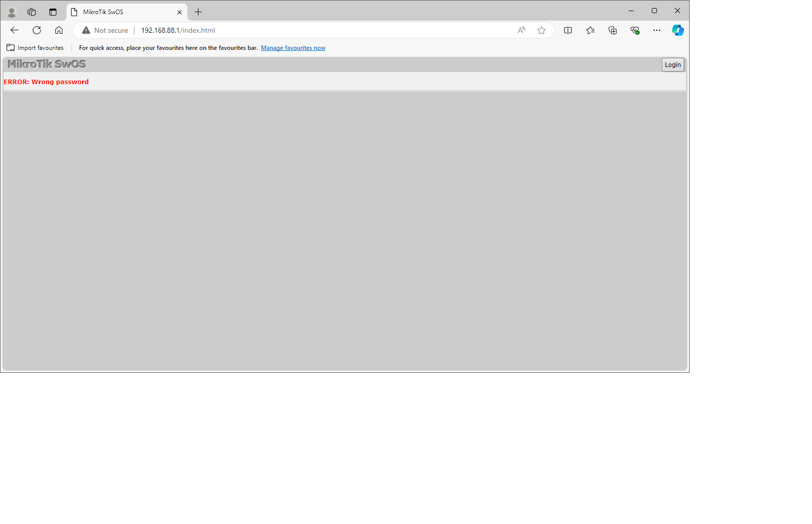Open the Copilot sidebar icon

coord(678,30)
